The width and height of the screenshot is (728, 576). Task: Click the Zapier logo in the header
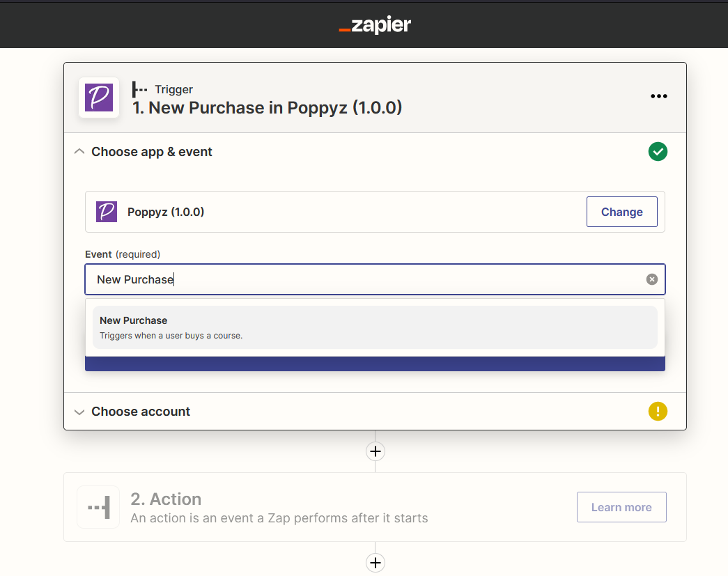(x=375, y=26)
